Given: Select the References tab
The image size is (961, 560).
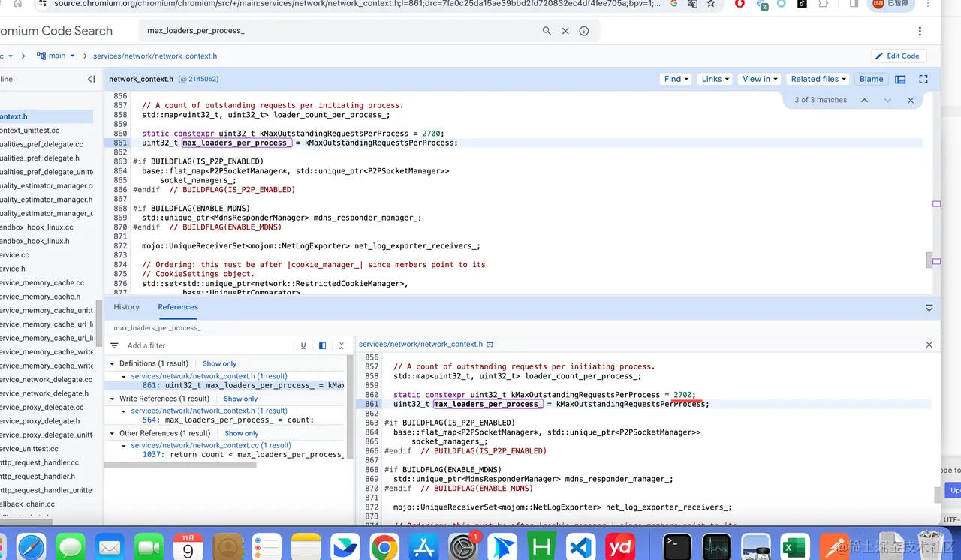Looking at the screenshot, I should click(x=178, y=307).
